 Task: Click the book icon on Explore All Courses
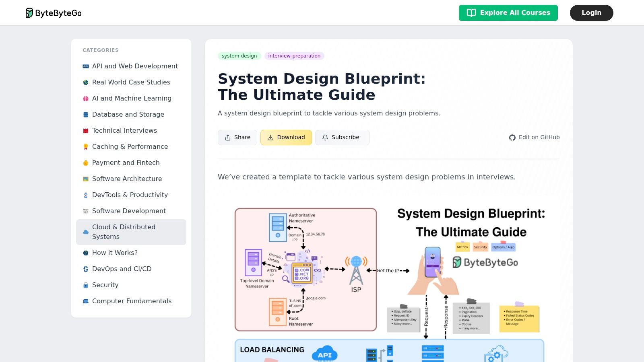(471, 13)
